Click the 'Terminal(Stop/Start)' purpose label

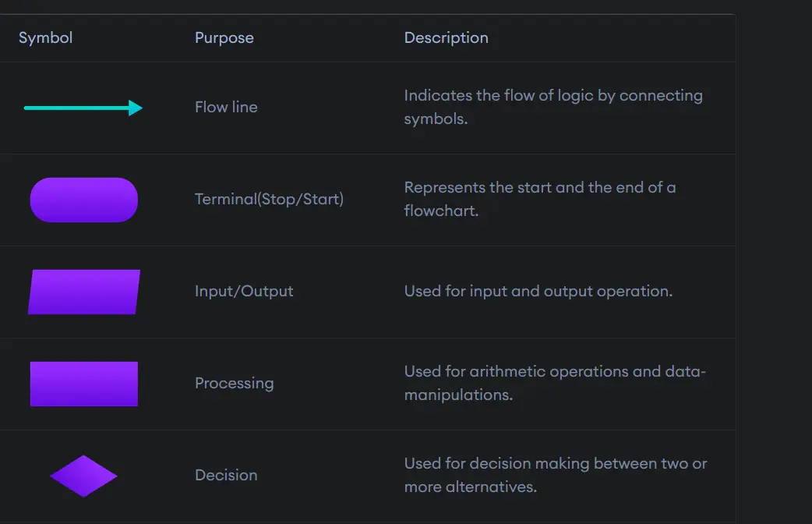pyautogui.click(x=269, y=199)
